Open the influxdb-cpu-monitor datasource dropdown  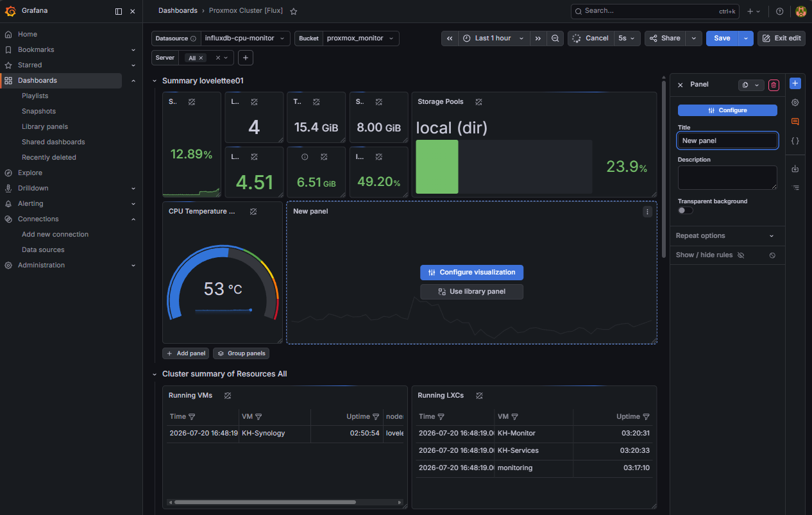[245, 38]
